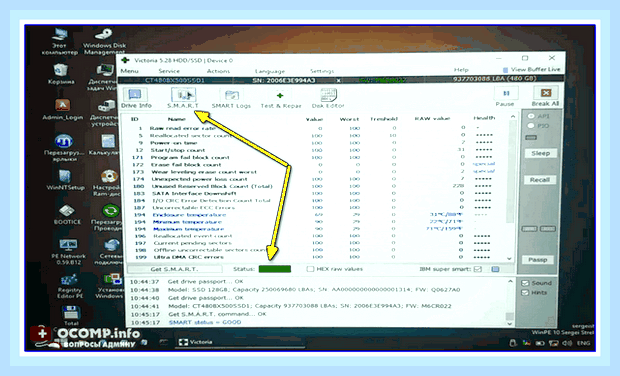Click the Get S.M.A.R.T. button
Viewport: 620px width, 376px height.
[174, 269]
